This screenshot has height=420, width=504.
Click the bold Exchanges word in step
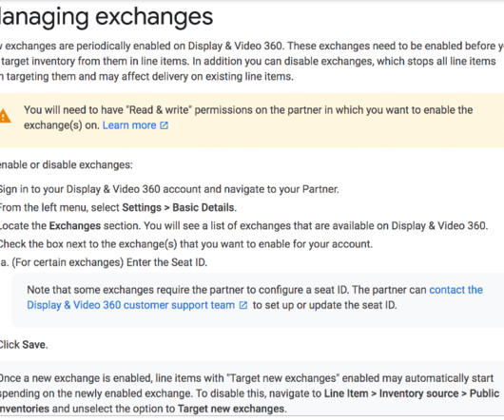pyautogui.click(x=75, y=226)
